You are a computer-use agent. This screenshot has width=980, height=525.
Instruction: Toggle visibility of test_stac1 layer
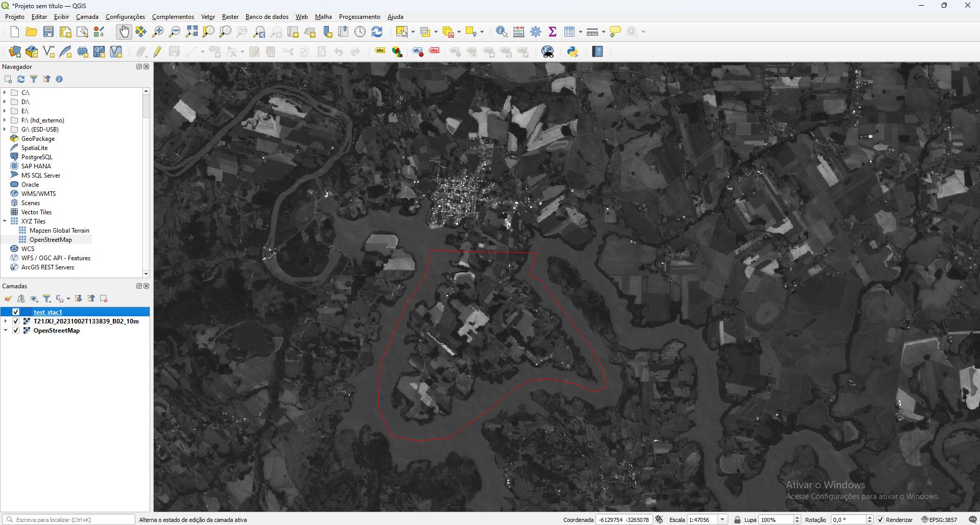click(16, 312)
